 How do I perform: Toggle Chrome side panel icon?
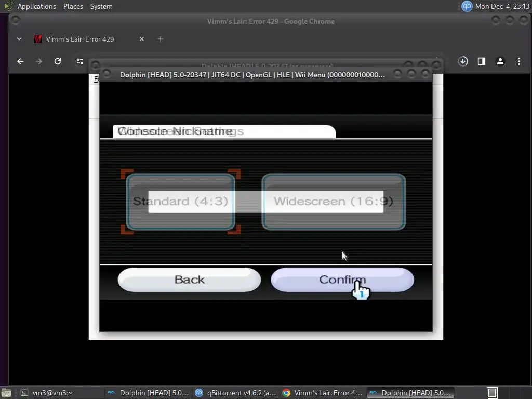(x=482, y=61)
